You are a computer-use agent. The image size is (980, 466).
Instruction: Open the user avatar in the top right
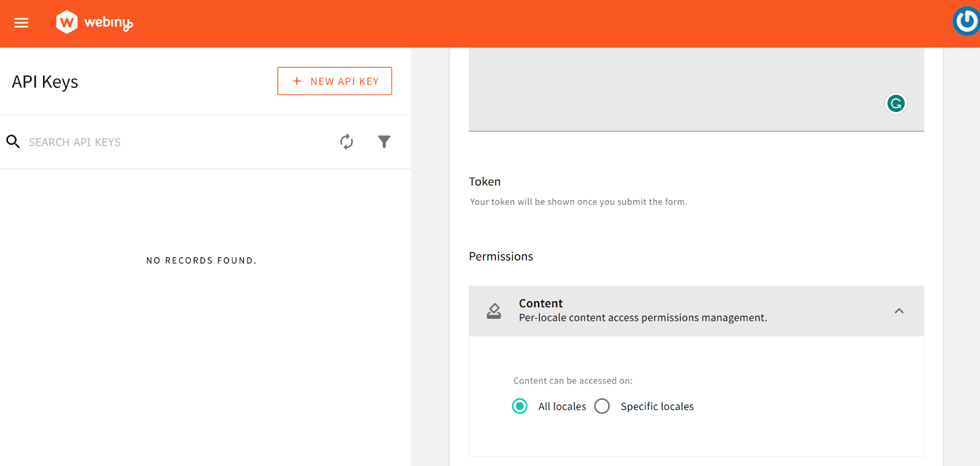pyautogui.click(x=966, y=21)
